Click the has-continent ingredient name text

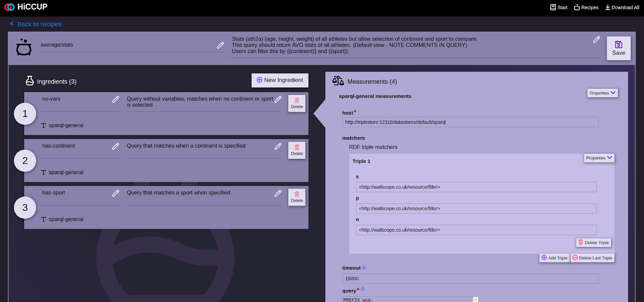click(58, 146)
